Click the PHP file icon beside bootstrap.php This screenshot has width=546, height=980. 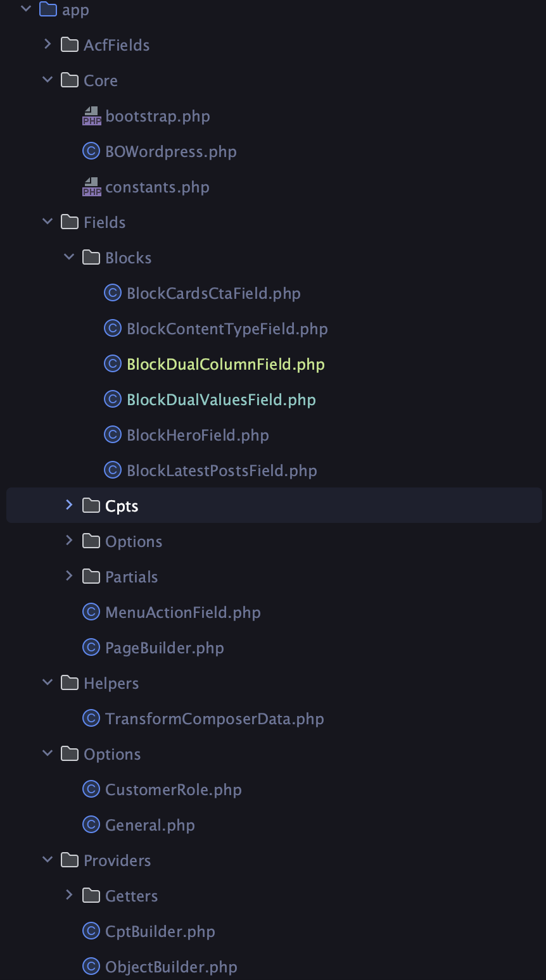pos(92,116)
